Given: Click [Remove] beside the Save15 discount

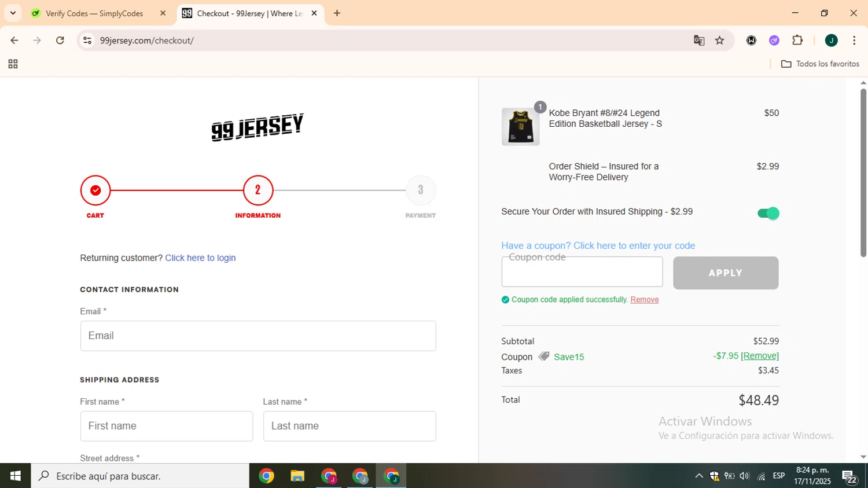Looking at the screenshot, I should pos(760,356).
